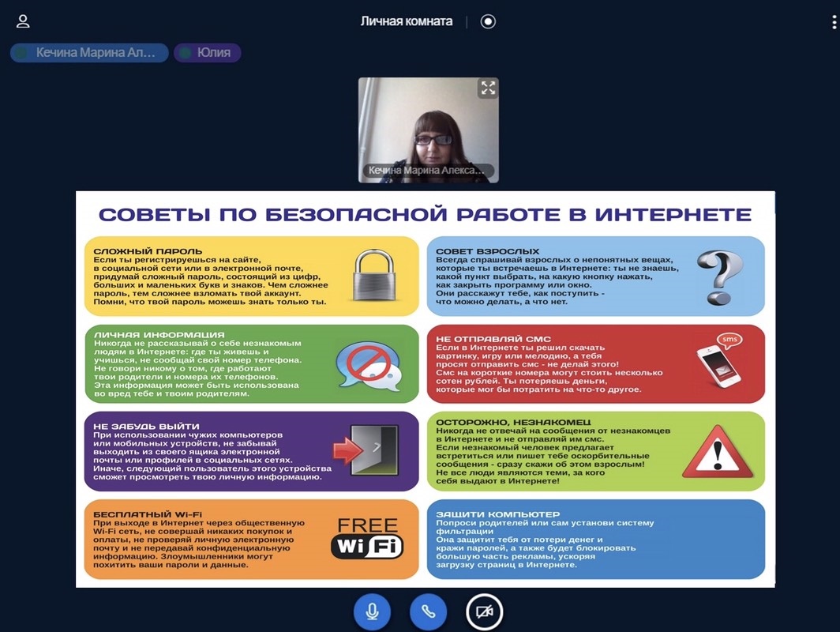
Task: Click the Личная информация heading
Action: (159, 334)
